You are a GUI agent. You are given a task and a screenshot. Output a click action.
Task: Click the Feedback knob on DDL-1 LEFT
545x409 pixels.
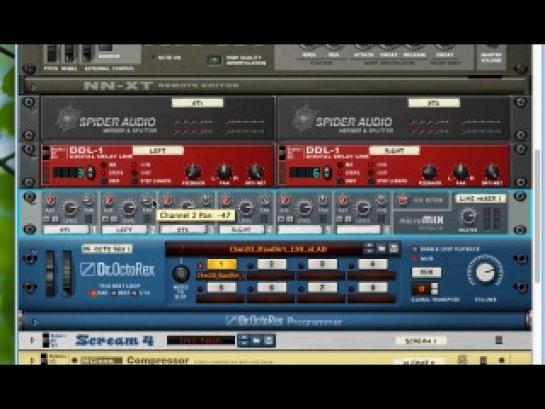click(x=193, y=172)
